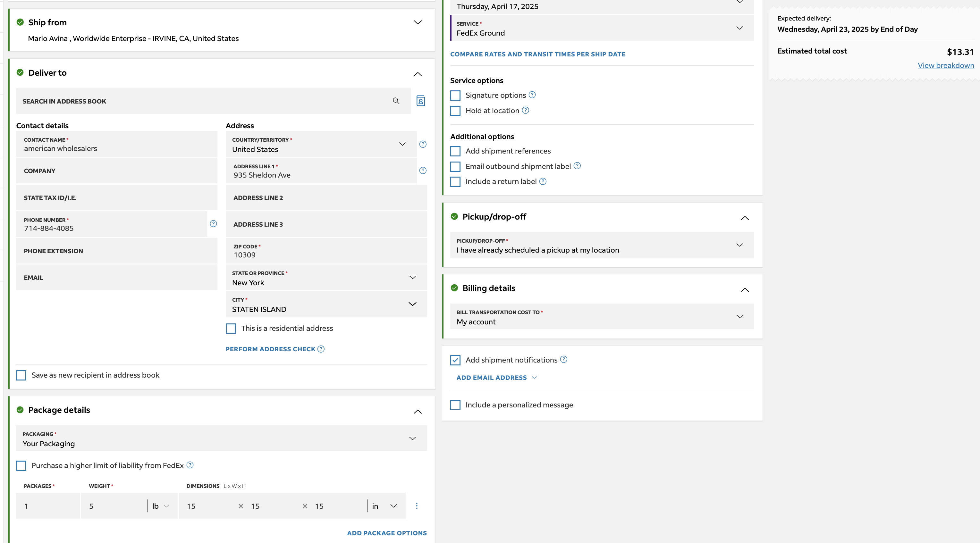Click Compare Rates and Transit Times link
Viewport: 980px width, 543px height.
point(537,54)
